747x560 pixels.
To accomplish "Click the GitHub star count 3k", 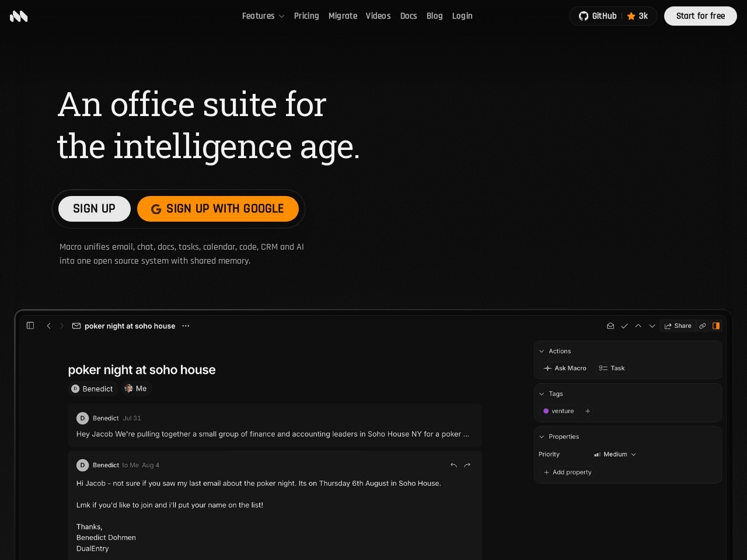I will coord(638,16).
